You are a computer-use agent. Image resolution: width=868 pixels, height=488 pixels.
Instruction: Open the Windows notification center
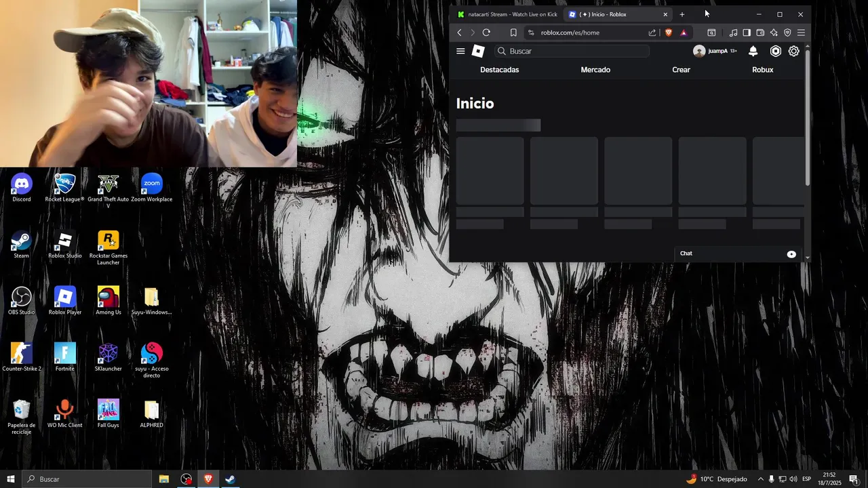tap(853, 479)
